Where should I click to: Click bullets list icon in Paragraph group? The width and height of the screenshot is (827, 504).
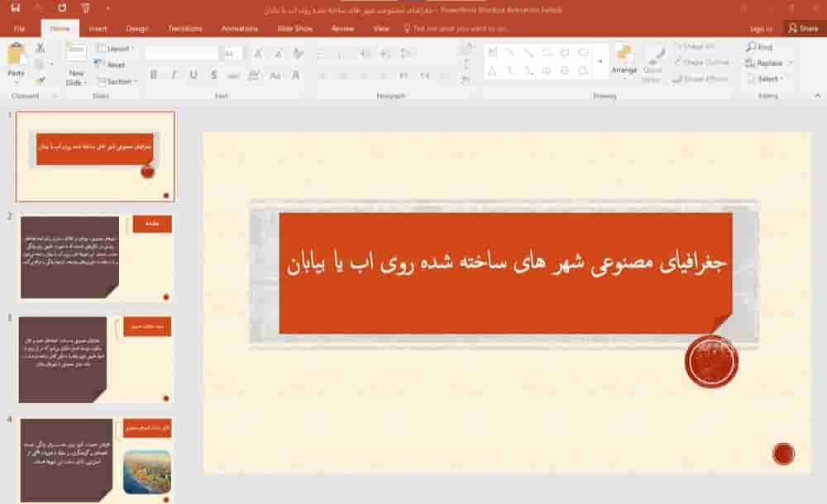pos(323,54)
